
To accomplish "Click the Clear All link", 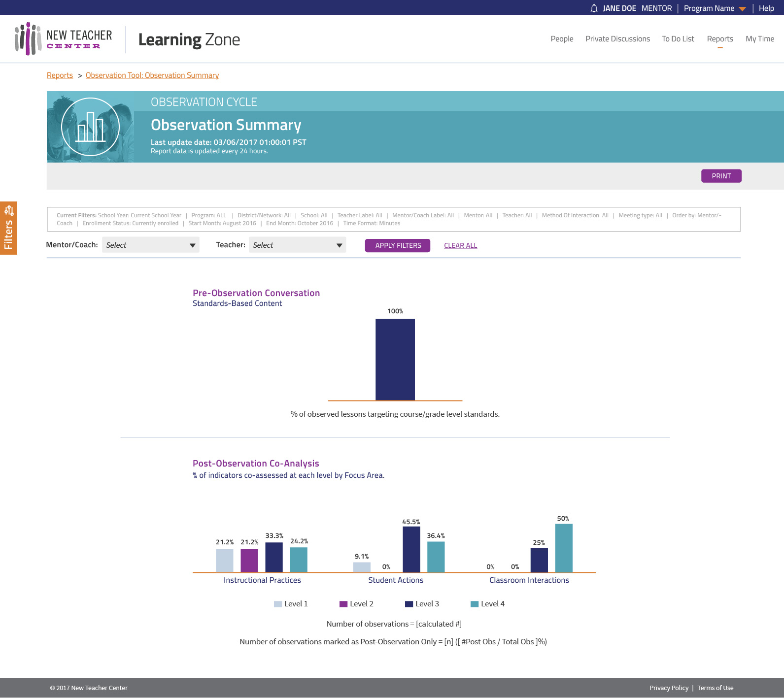I will coord(460,245).
